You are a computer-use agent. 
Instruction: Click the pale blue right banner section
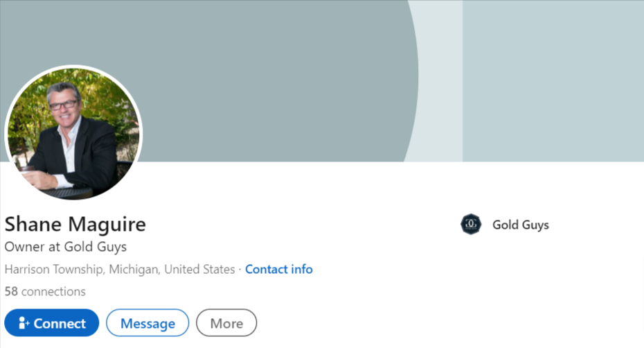553,80
